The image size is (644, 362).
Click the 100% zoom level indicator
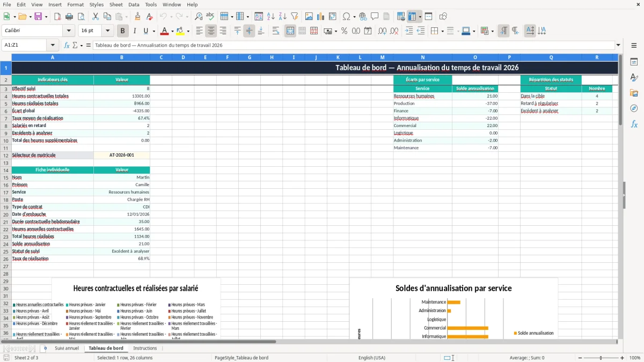coord(635,358)
